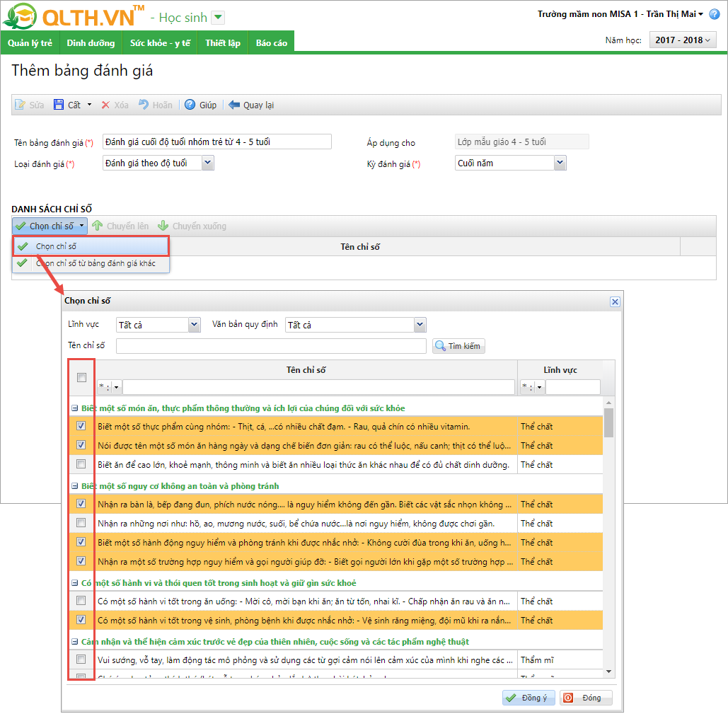Check 'Vui sướng, vỗ tay' row checkbox
Screen dimensions: 728x714
(x=81, y=660)
